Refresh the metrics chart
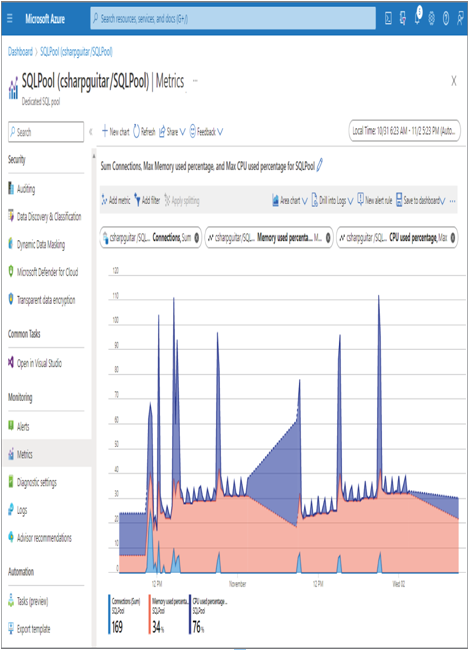This screenshot has height=650, width=468. coord(144,132)
